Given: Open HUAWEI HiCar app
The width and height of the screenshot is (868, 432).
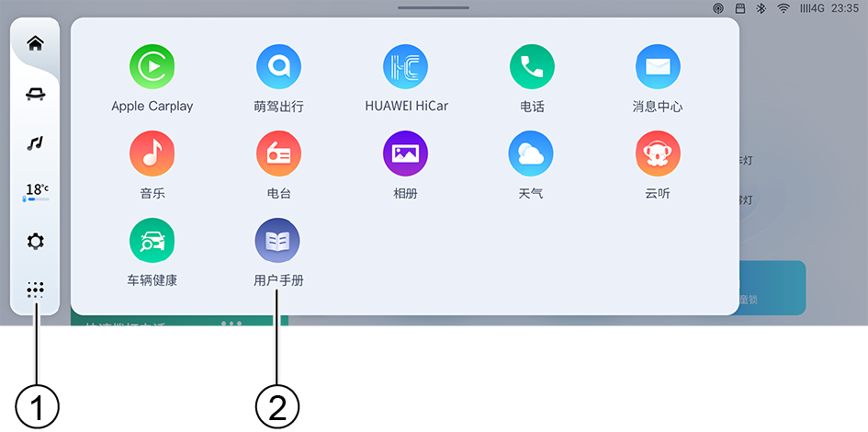Looking at the screenshot, I should click(x=405, y=67).
